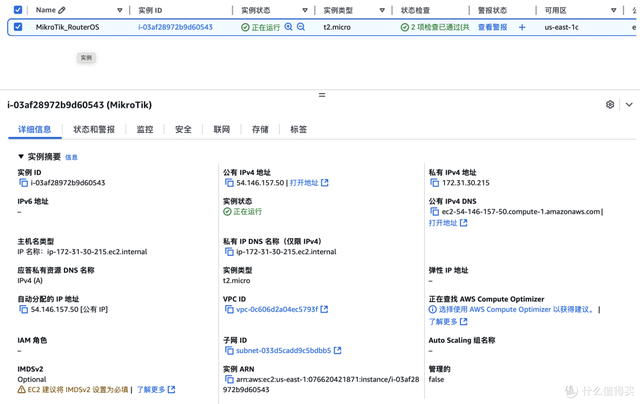Open details panel settings gear
The image size is (640, 404).
[610, 104]
